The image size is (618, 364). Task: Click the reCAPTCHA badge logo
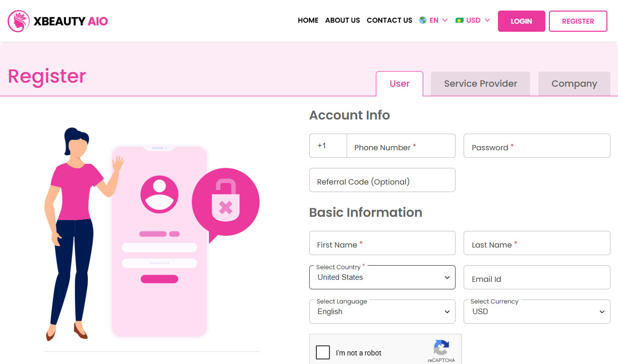[441, 349]
